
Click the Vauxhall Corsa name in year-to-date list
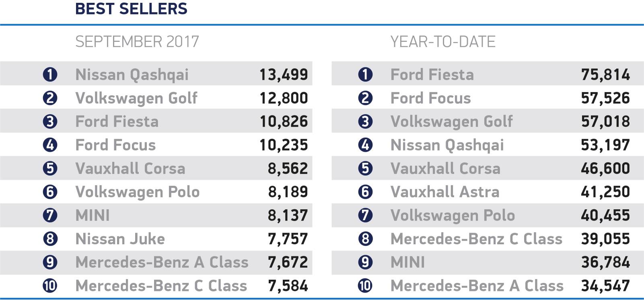[445, 169]
